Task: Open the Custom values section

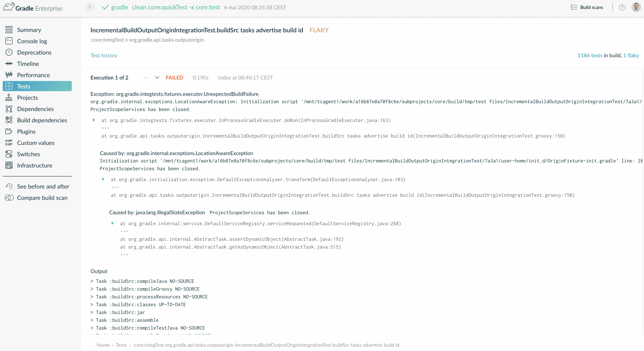Action: 36,143
